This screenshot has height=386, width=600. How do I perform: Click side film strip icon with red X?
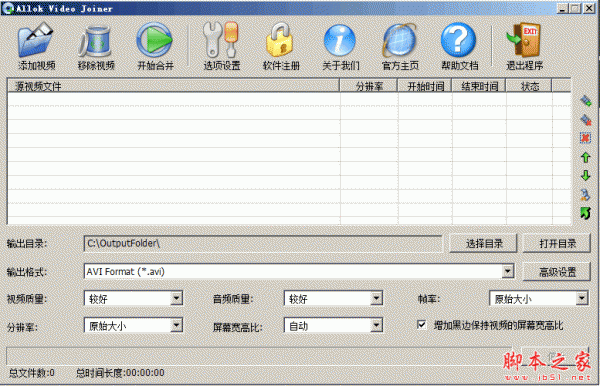[x=585, y=119]
